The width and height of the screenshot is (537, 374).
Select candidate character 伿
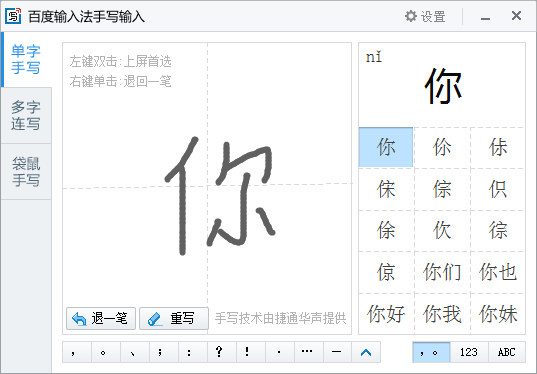click(x=498, y=189)
